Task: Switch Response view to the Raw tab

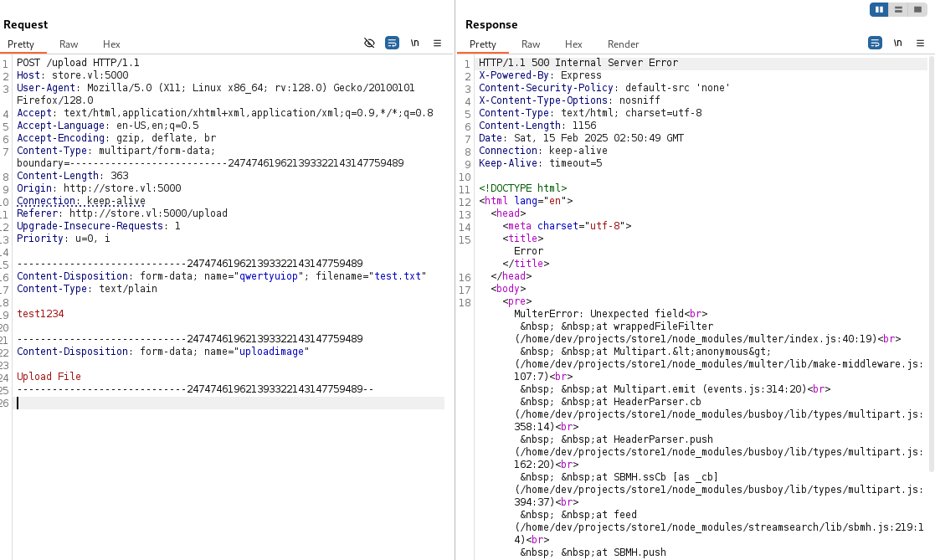Action: pos(531,44)
